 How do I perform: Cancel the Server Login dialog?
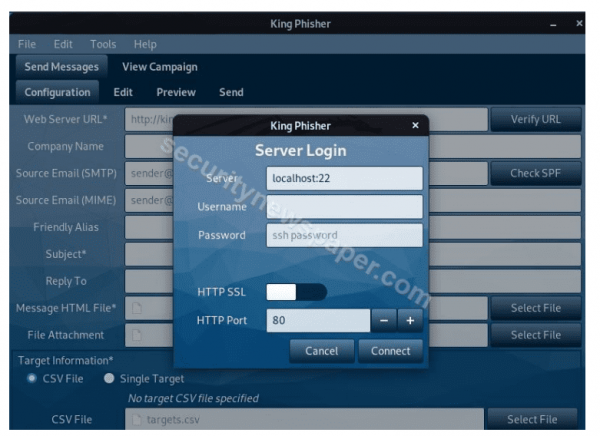pyautogui.click(x=321, y=351)
